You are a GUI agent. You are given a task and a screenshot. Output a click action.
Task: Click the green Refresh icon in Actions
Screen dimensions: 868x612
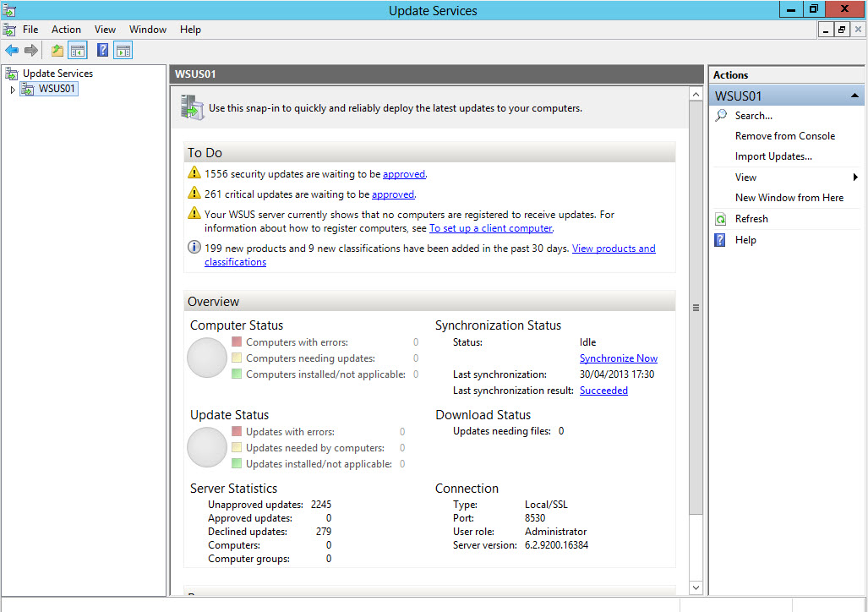click(x=720, y=219)
